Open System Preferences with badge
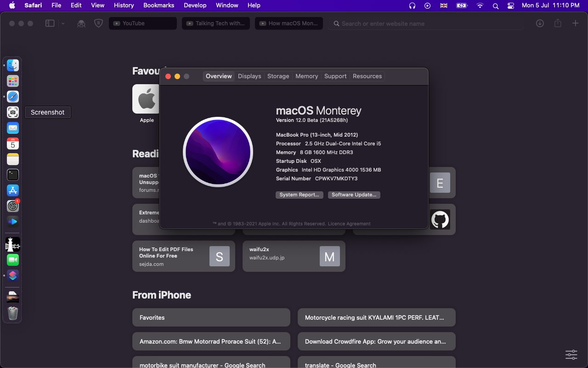This screenshot has width=588, height=368. [13, 206]
